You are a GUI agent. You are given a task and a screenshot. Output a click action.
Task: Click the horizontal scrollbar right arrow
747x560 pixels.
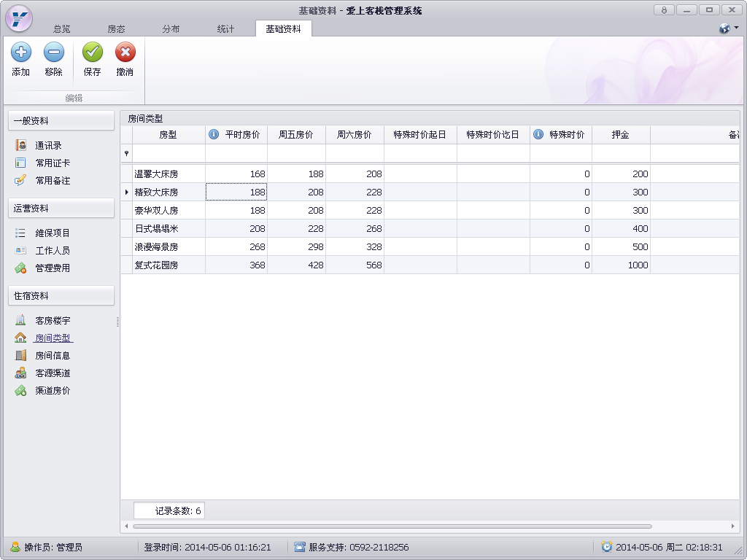(x=733, y=526)
